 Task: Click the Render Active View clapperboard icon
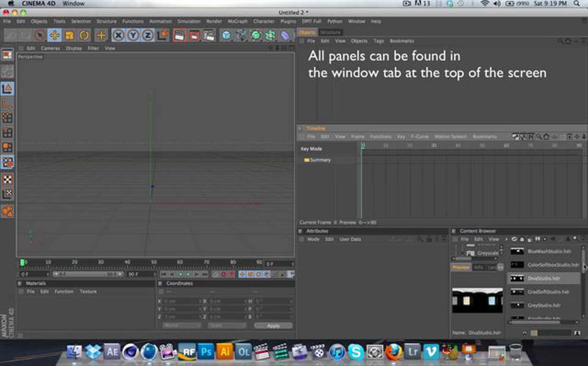point(179,36)
